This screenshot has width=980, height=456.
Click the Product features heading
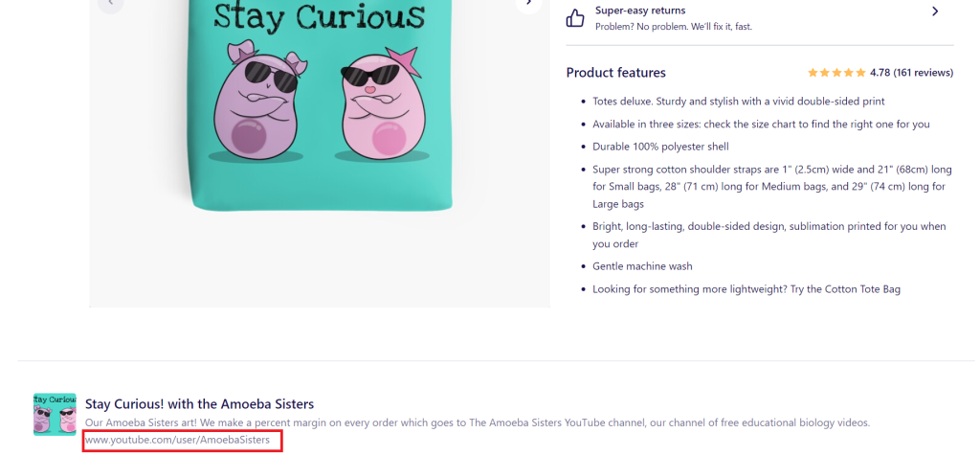(x=615, y=73)
